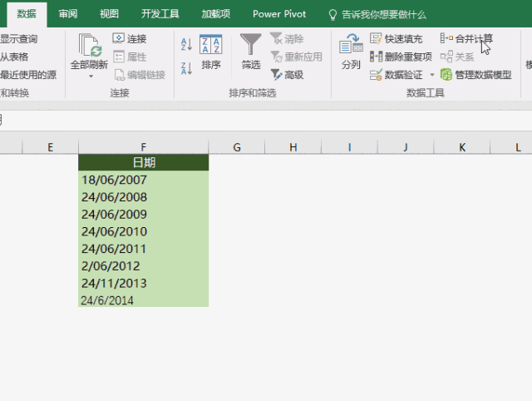Click the Clear filter icon
This screenshot has height=401, width=532.
(276, 38)
